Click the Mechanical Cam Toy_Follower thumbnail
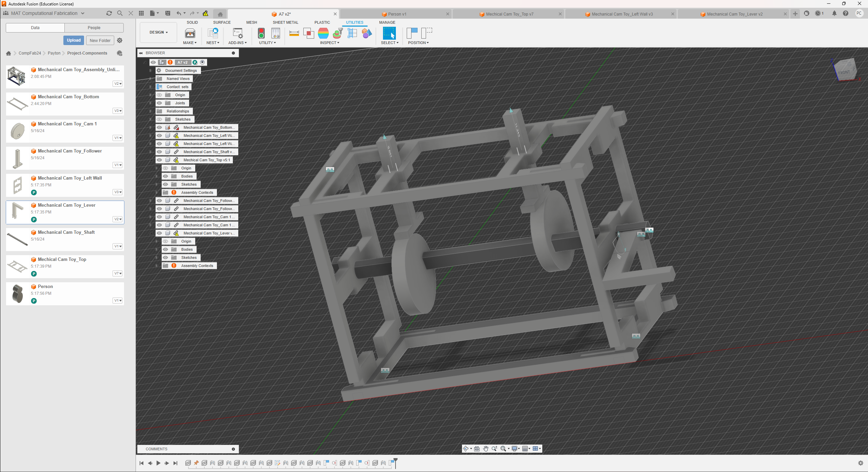Screen dimensions: 868x472 [x=17, y=158]
